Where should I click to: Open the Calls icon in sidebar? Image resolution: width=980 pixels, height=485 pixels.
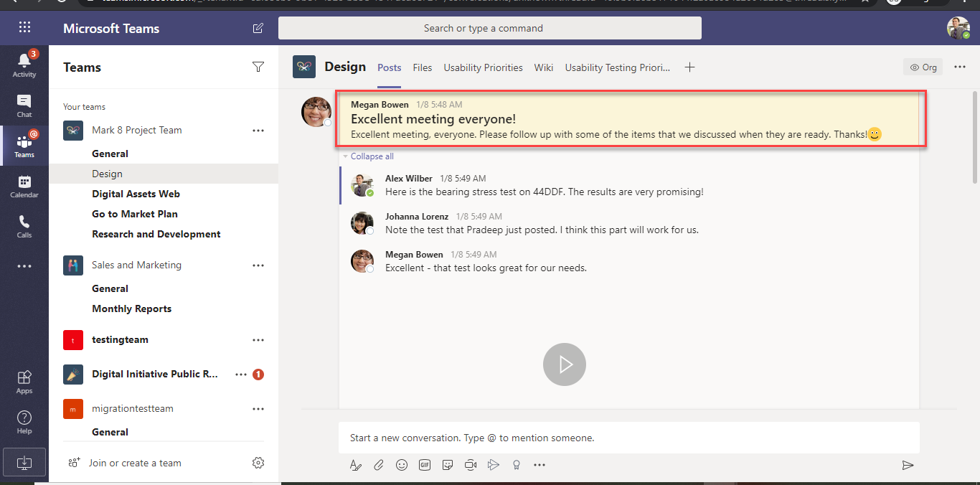click(x=24, y=226)
